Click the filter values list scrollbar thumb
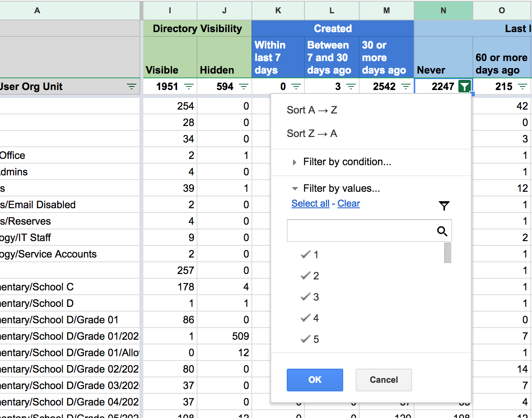The image size is (532, 418). pos(448,253)
